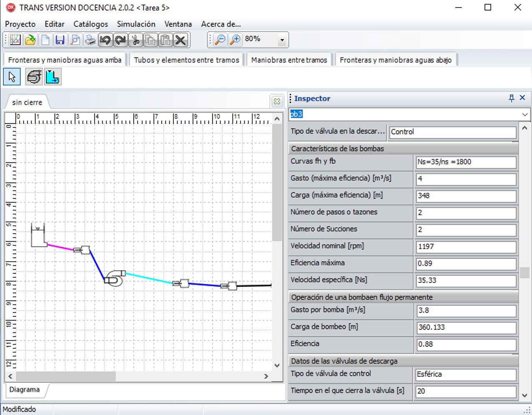Image resolution: width=532 pixels, height=415 pixels.
Task: Redo the last action
Action: tap(120, 40)
